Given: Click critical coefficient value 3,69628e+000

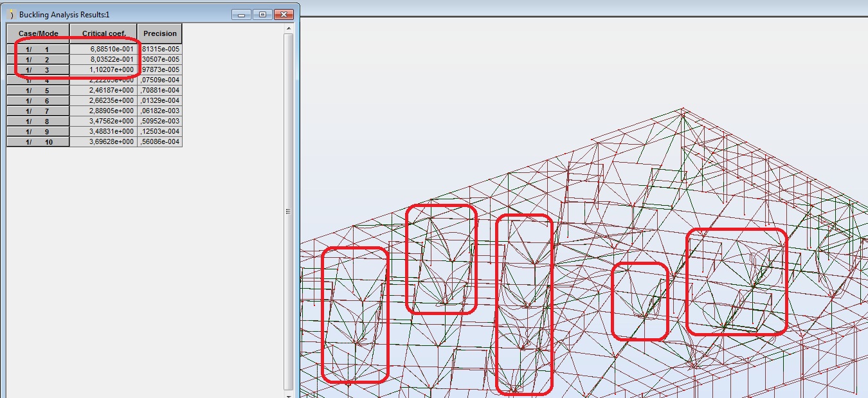Looking at the screenshot, I should click(104, 141).
